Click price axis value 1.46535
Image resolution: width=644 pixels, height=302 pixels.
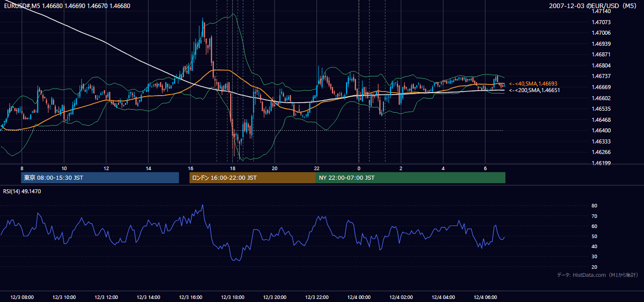coord(601,109)
